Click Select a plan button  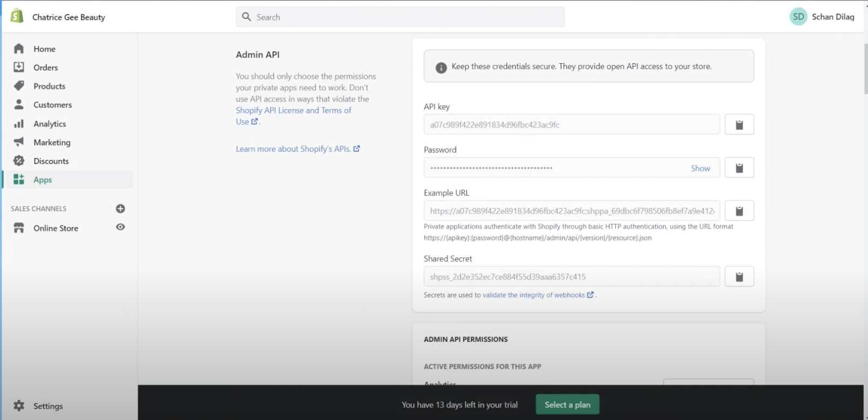tap(567, 404)
